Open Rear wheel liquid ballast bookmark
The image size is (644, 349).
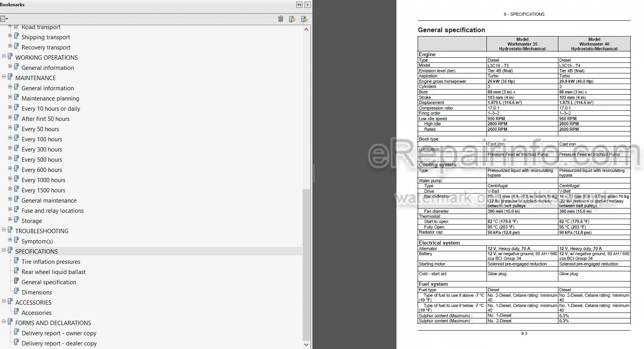pos(53,272)
